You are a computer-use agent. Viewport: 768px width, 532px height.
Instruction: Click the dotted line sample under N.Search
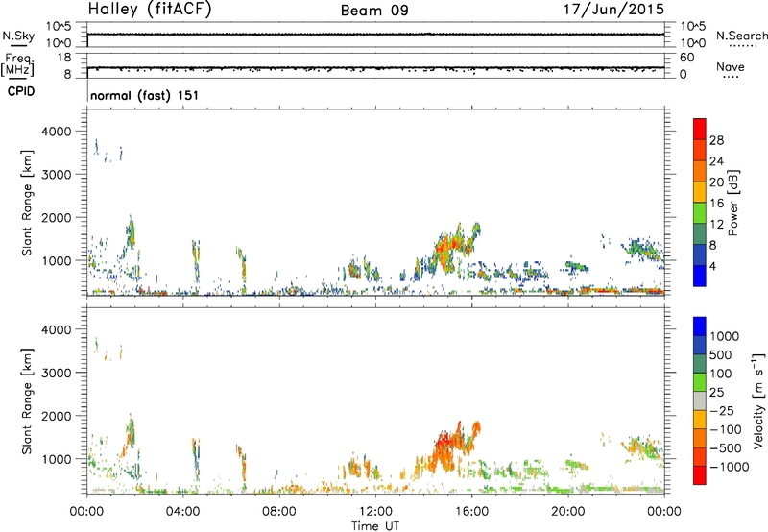[x=742, y=46]
